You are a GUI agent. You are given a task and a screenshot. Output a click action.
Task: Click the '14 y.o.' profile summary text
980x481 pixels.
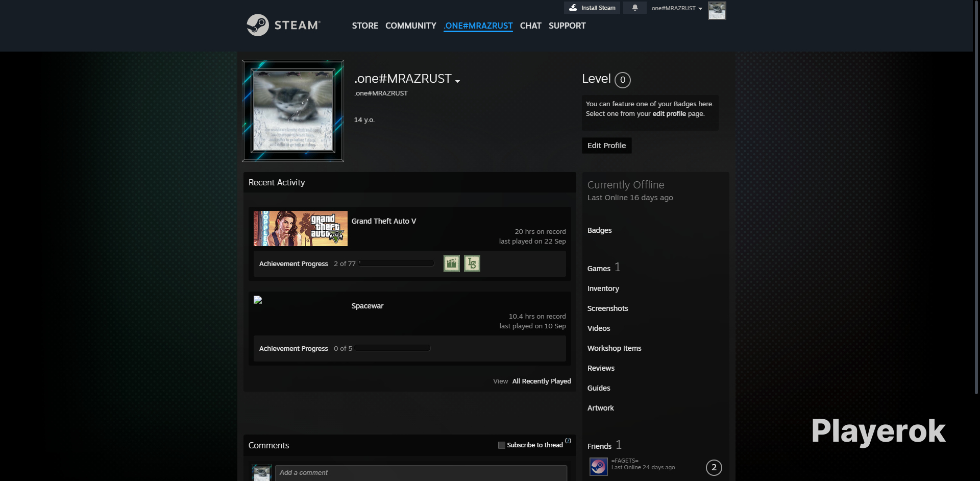364,120
